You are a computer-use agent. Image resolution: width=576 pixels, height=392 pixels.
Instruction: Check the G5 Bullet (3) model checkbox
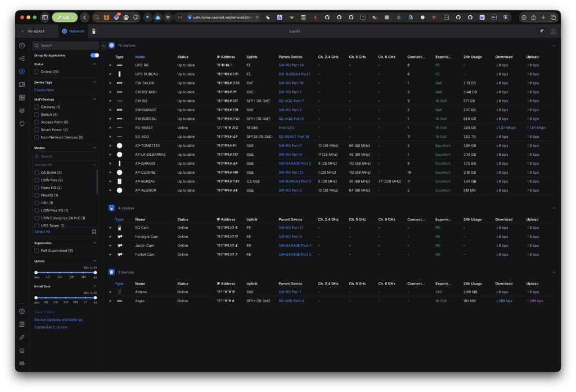click(37, 172)
